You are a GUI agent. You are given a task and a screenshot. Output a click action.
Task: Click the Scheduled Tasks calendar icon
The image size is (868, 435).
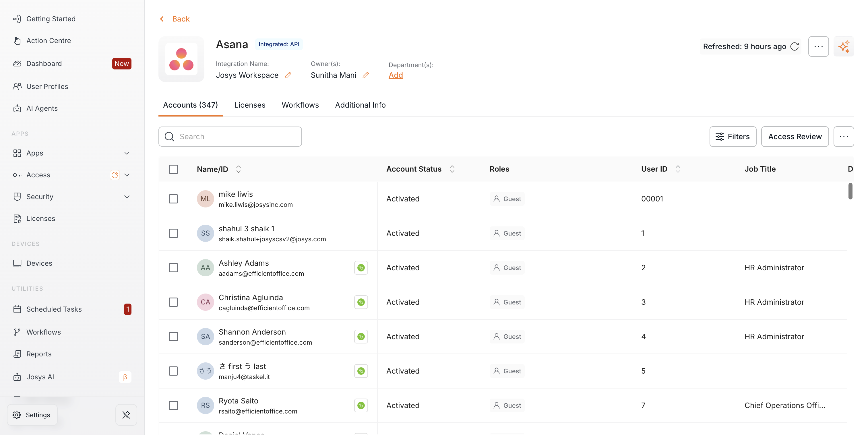[17, 309]
